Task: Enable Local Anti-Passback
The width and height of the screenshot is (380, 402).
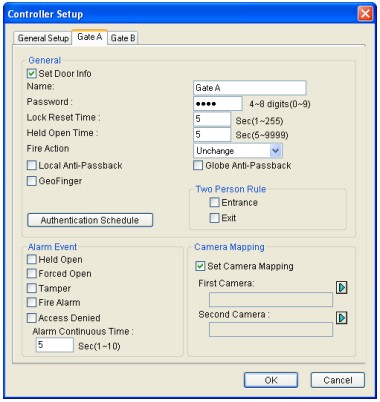Action: pos(32,165)
